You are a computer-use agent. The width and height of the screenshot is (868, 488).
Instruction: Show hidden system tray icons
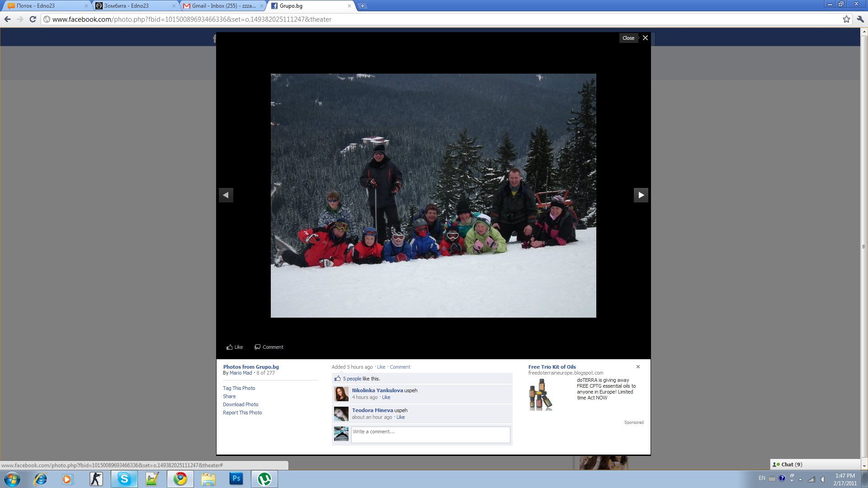(x=800, y=479)
